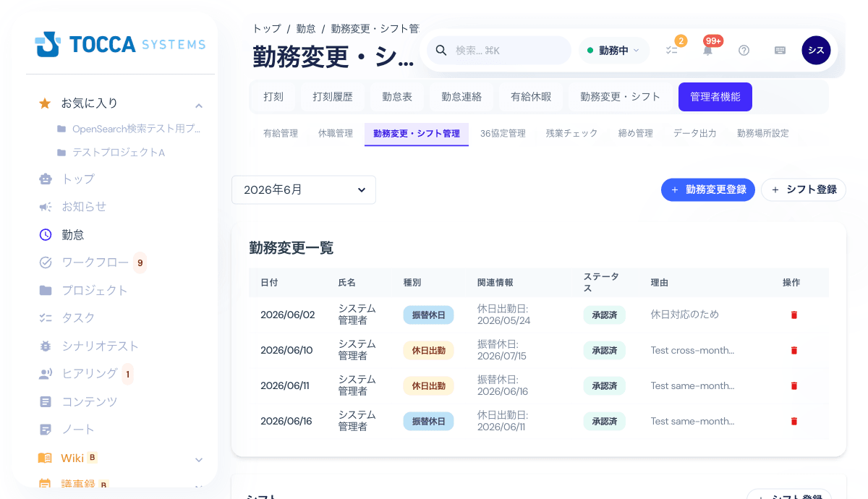Collapse the お気に入り section
Screen dimensions: 868x499
pos(199,106)
